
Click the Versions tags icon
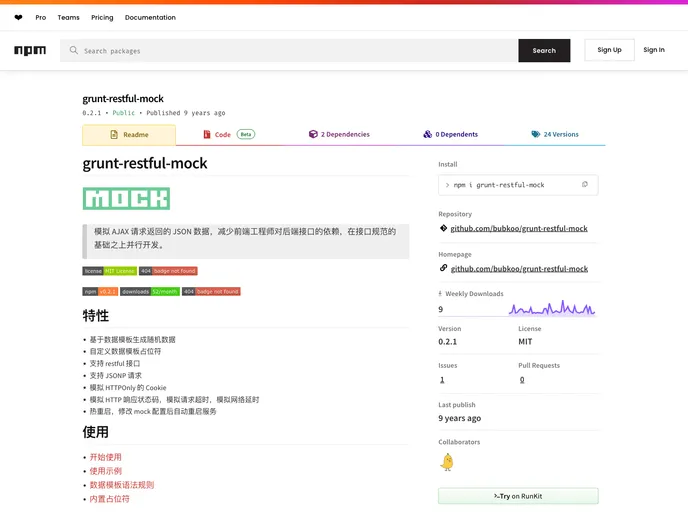536,134
